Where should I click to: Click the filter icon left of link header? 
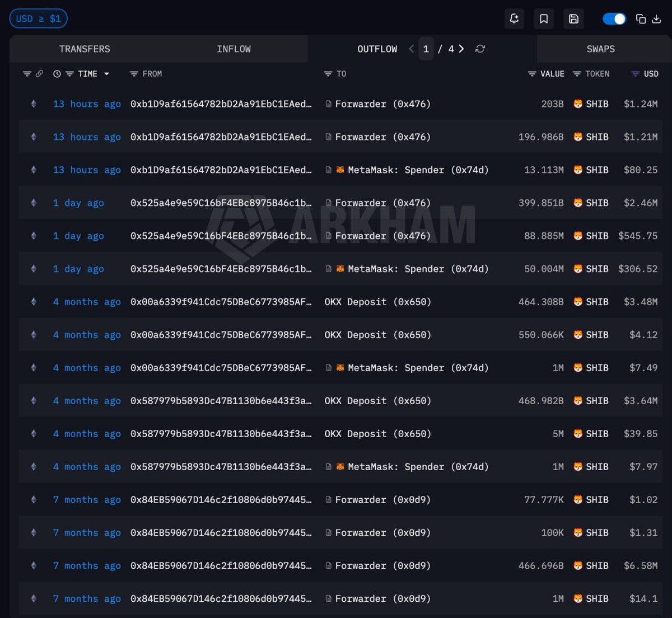pyautogui.click(x=26, y=74)
